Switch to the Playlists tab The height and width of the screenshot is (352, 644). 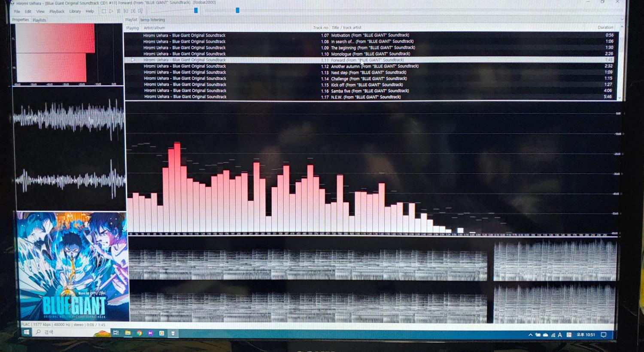click(x=39, y=20)
